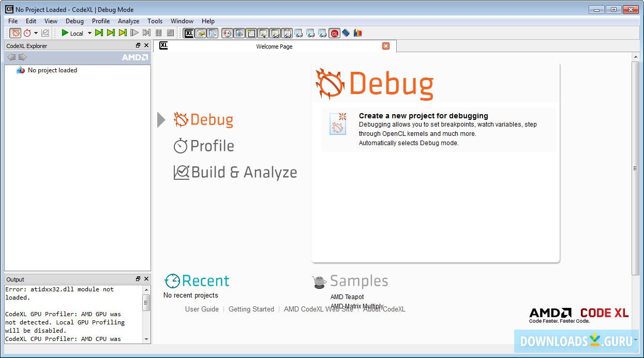
Task: Open the Debug menu
Action: click(x=74, y=21)
